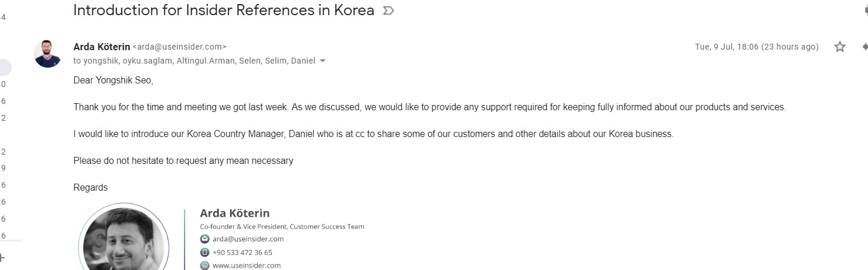
Task: Click the print icon at top right
Action: 866,10
